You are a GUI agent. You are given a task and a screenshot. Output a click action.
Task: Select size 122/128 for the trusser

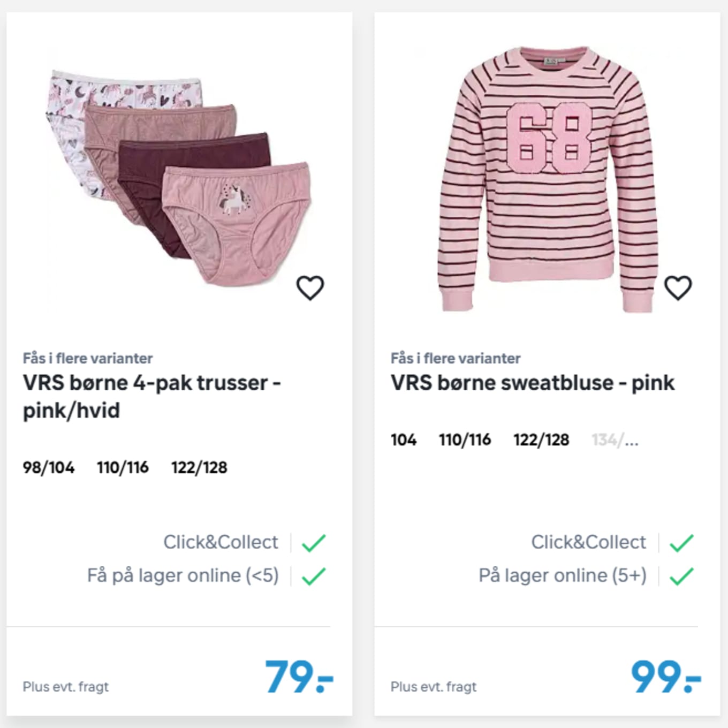[199, 467]
